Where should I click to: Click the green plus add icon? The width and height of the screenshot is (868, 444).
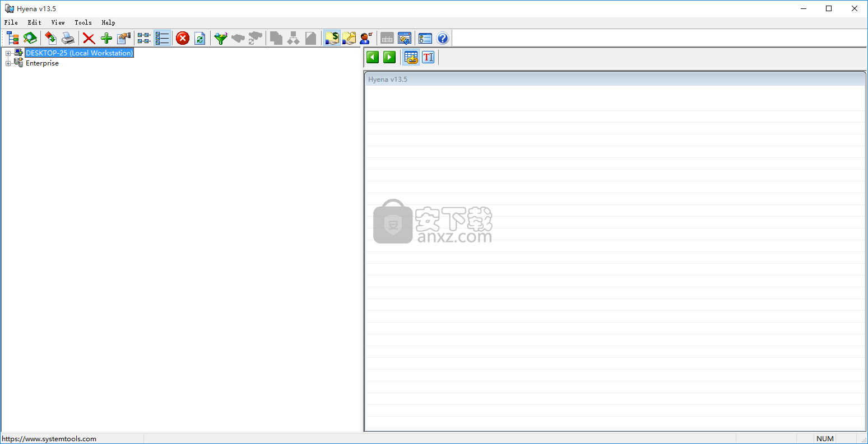click(106, 38)
